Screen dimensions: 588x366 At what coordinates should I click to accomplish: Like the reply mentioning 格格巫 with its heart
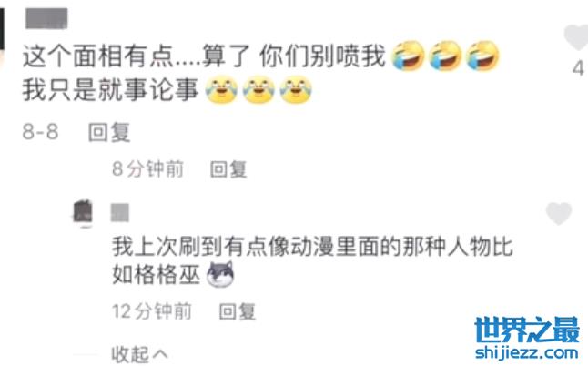559,213
